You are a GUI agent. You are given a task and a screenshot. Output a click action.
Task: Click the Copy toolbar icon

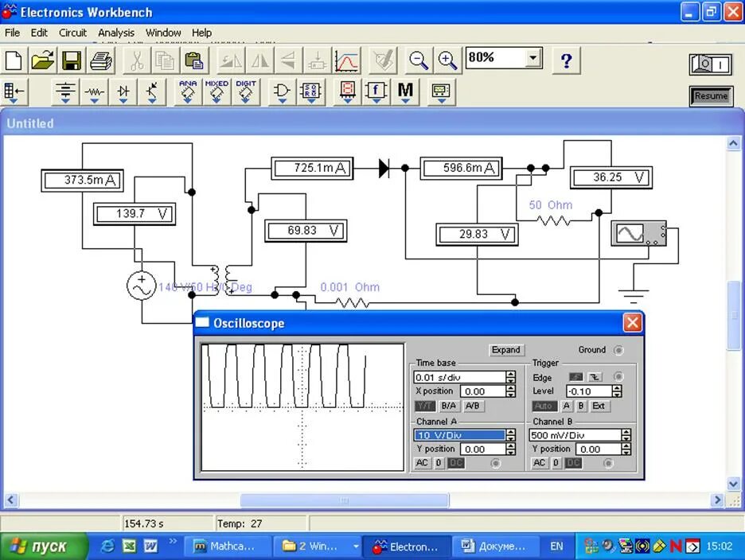pyautogui.click(x=165, y=60)
